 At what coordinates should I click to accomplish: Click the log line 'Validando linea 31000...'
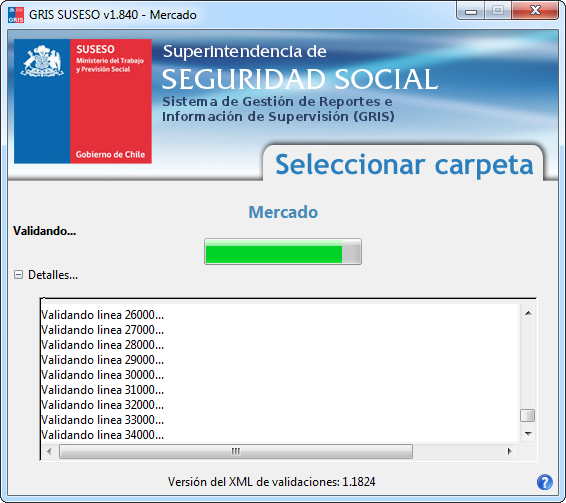point(103,390)
